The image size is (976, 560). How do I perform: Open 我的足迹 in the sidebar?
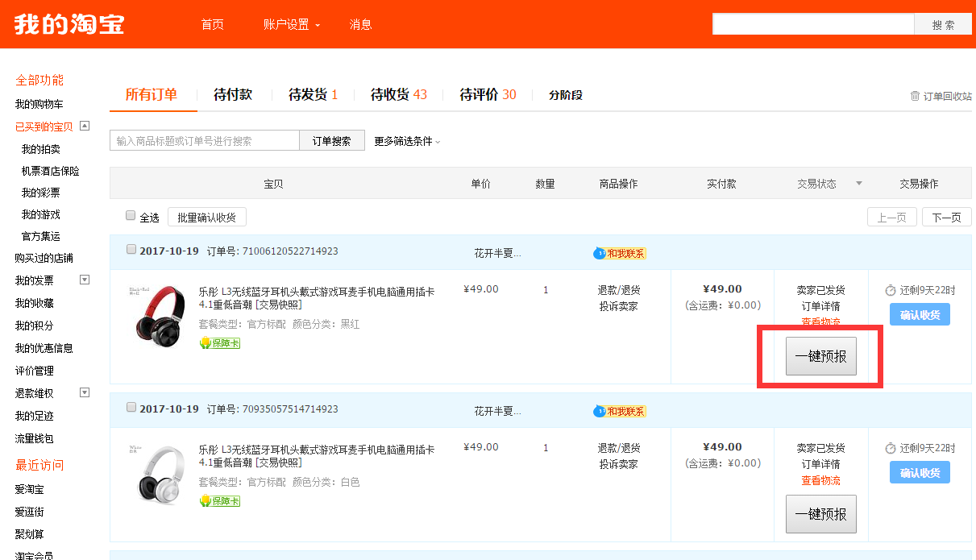pyautogui.click(x=35, y=416)
